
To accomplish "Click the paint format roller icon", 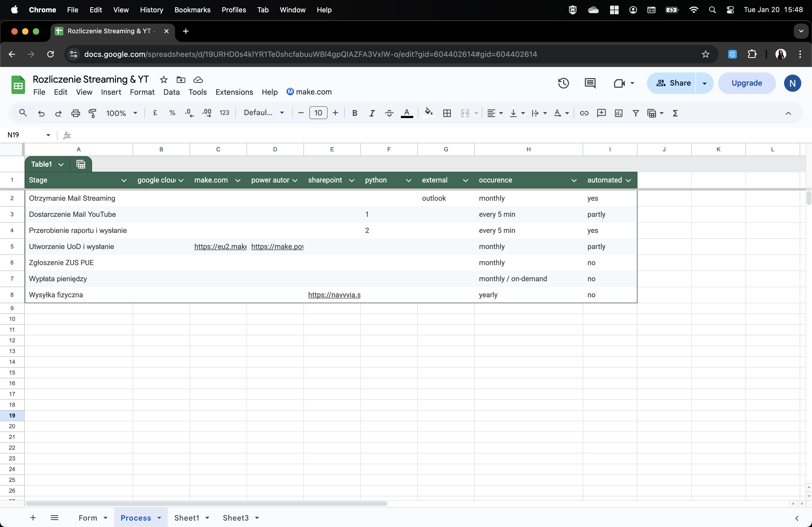I will pos(92,113).
